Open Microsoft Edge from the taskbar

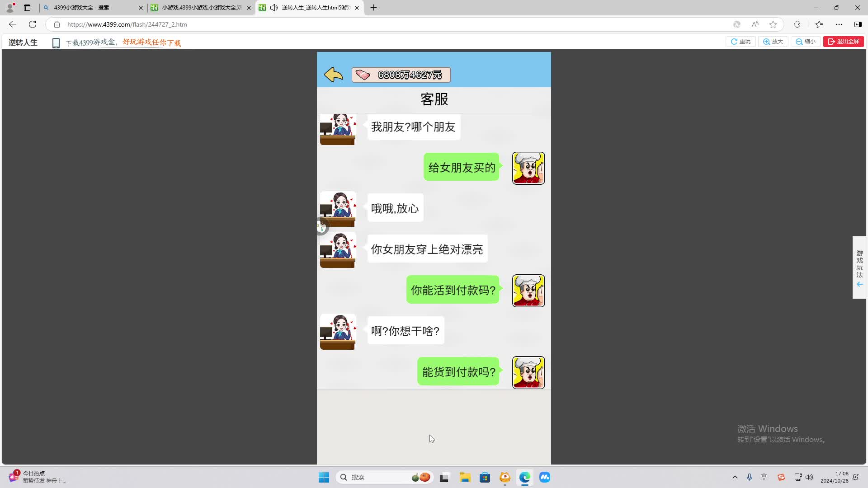524,477
